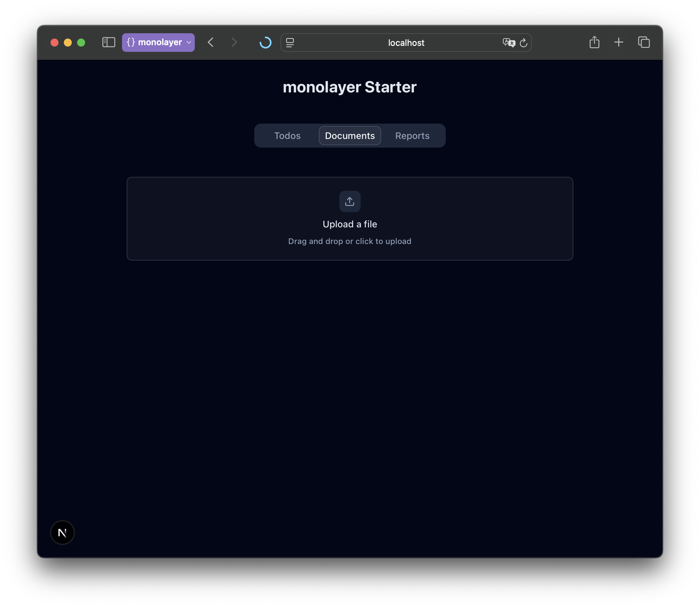Click the Upload a file text

350,224
